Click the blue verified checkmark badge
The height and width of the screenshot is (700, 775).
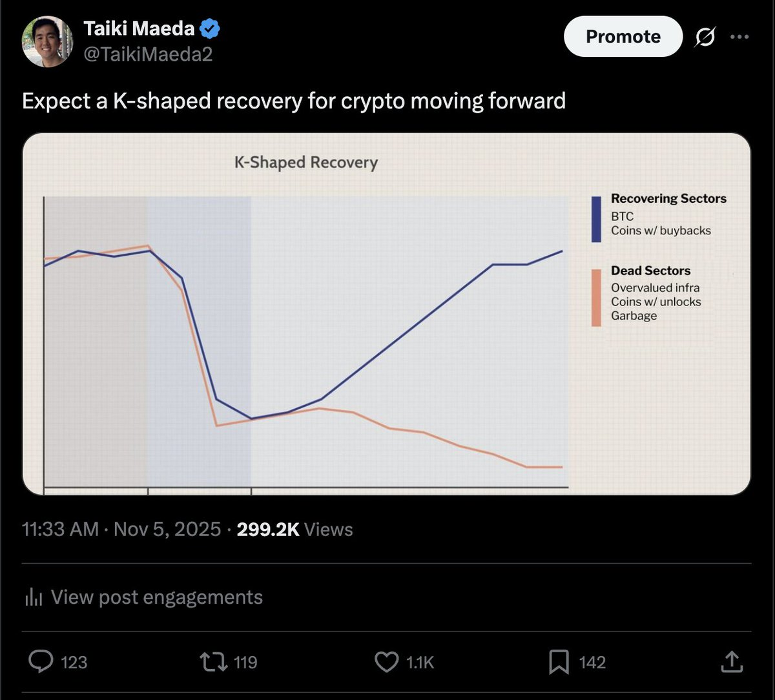pos(211,29)
